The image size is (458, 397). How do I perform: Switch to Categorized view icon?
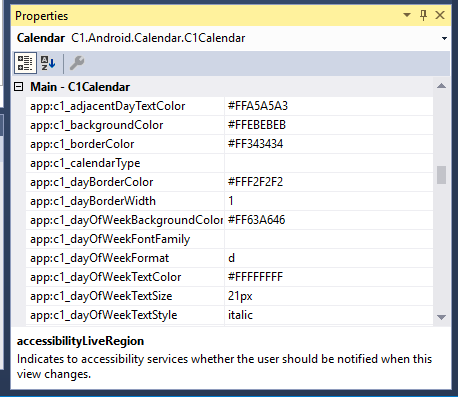(25, 63)
